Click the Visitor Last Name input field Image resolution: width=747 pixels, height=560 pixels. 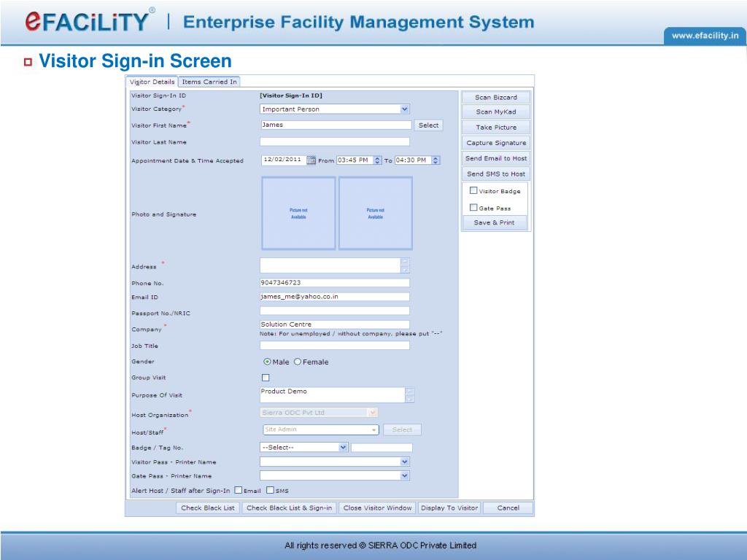(x=334, y=141)
